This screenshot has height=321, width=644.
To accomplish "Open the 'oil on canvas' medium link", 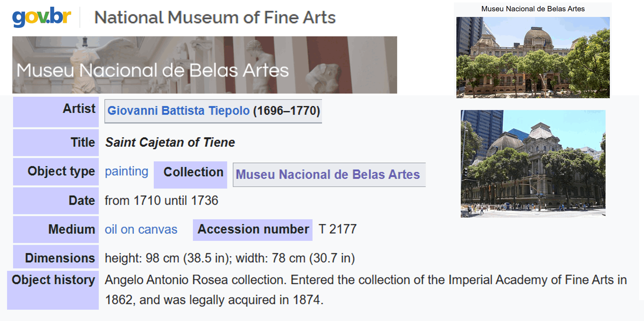I will 141,230.
